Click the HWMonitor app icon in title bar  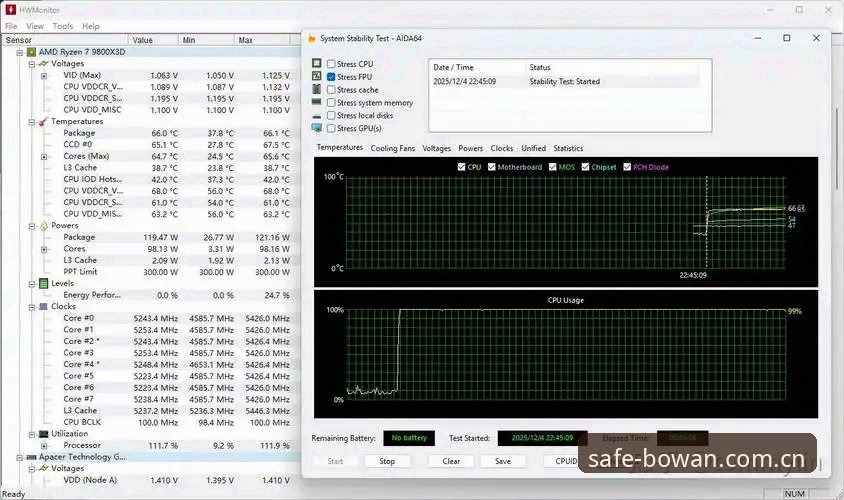10,9
